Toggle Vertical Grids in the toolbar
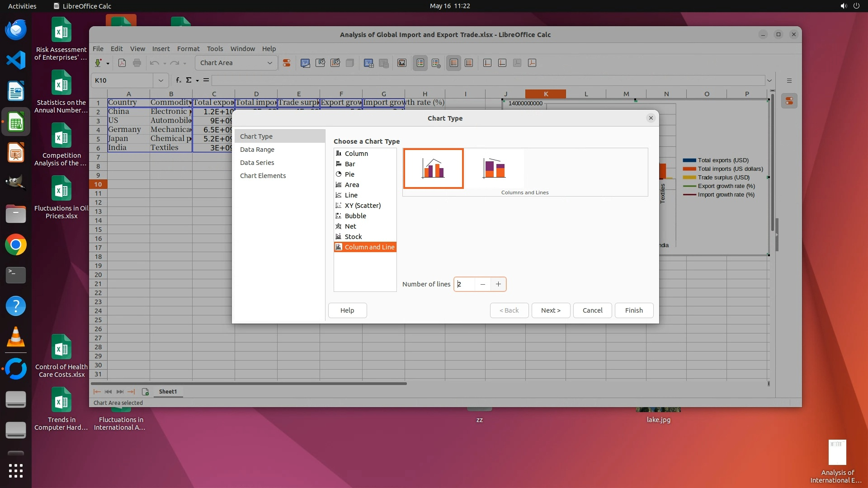 tap(469, 63)
